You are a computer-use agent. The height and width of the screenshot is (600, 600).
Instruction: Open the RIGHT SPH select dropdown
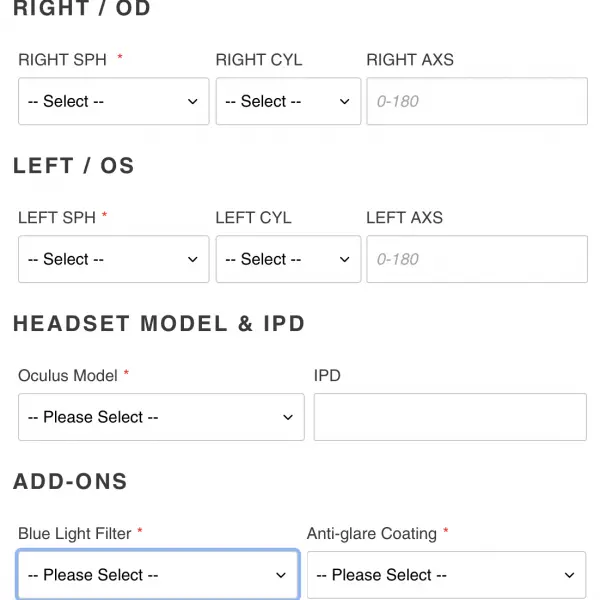tap(114, 101)
